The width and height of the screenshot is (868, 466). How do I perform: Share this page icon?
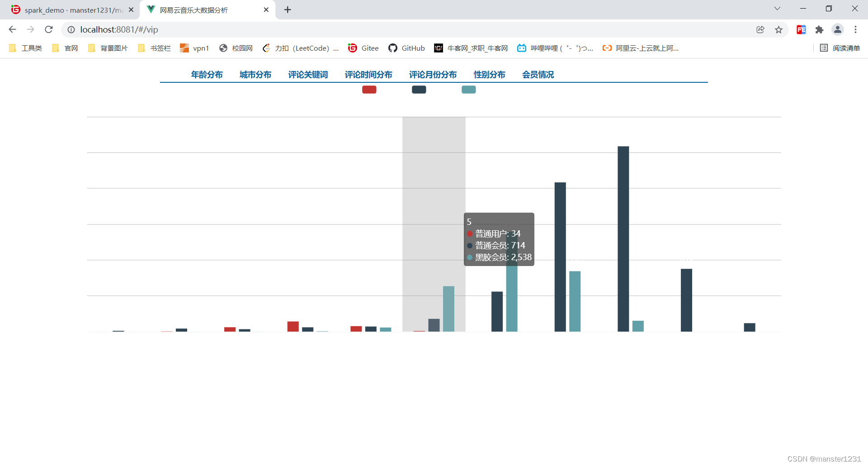pos(760,29)
